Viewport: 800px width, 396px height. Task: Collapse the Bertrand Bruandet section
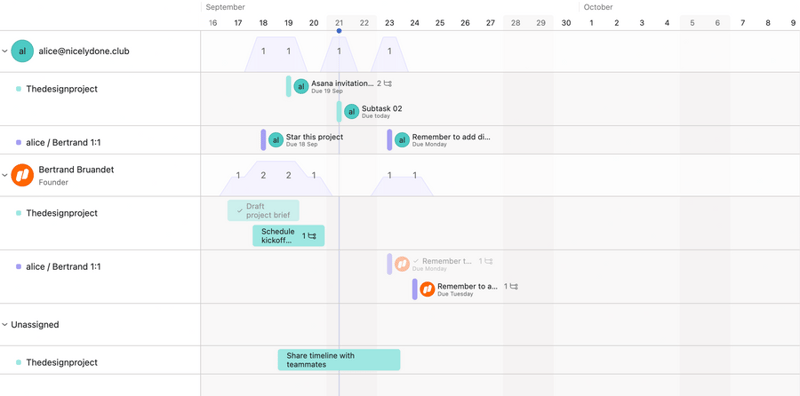coord(5,175)
